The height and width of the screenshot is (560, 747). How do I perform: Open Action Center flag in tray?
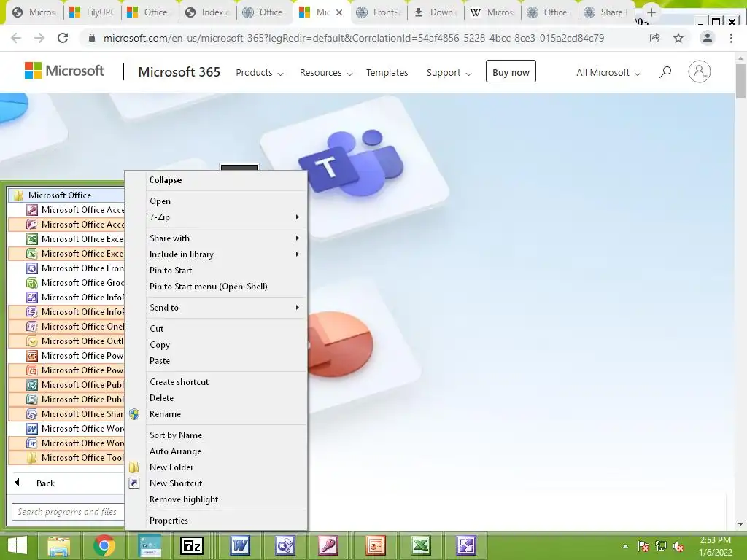tap(643, 546)
